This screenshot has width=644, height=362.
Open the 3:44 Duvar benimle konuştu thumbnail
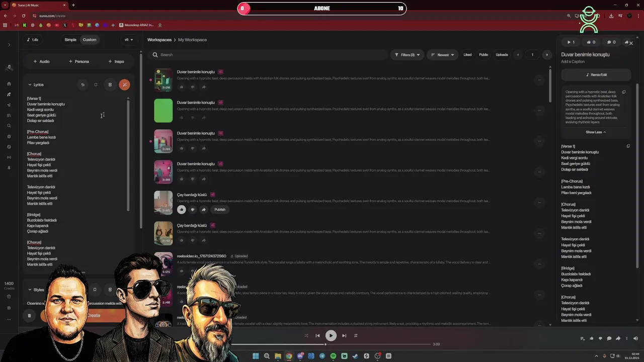pos(163,141)
